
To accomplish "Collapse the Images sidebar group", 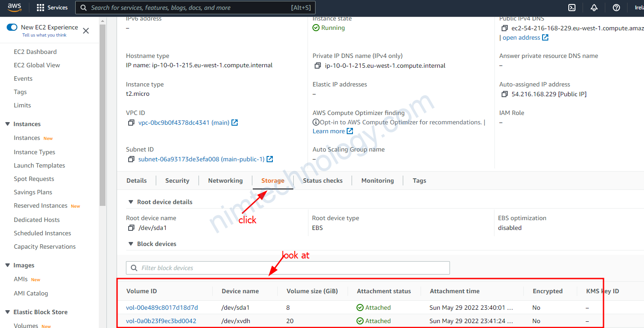I will pos(8,265).
